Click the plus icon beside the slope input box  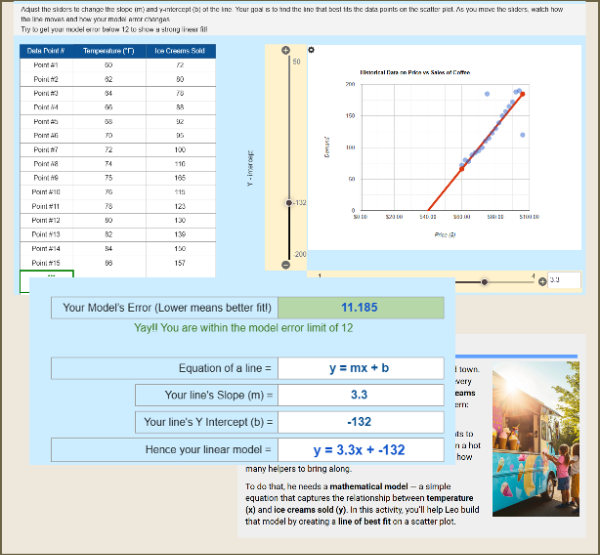[542, 282]
